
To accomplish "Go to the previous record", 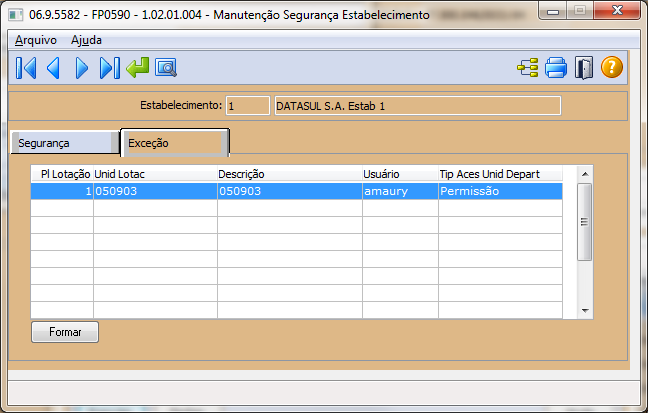I will (54, 68).
